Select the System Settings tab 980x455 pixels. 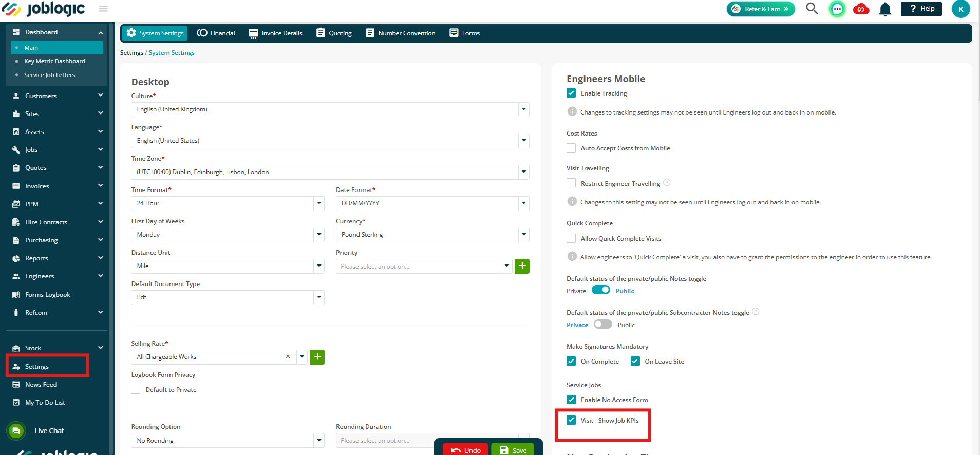click(x=155, y=33)
